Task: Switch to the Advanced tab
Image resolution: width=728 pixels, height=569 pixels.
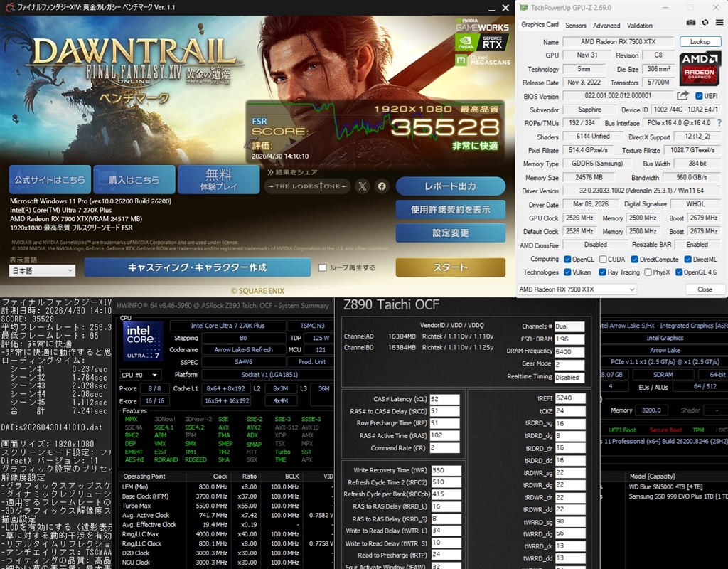Action: [606, 26]
